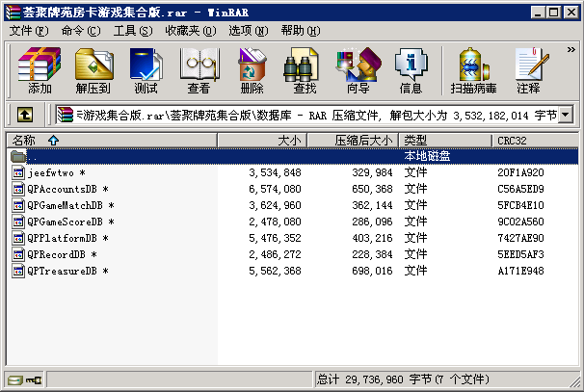Click the 添加 (Add) toolbar icon
This screenshot has width=584, height=392.
[40, 71]
